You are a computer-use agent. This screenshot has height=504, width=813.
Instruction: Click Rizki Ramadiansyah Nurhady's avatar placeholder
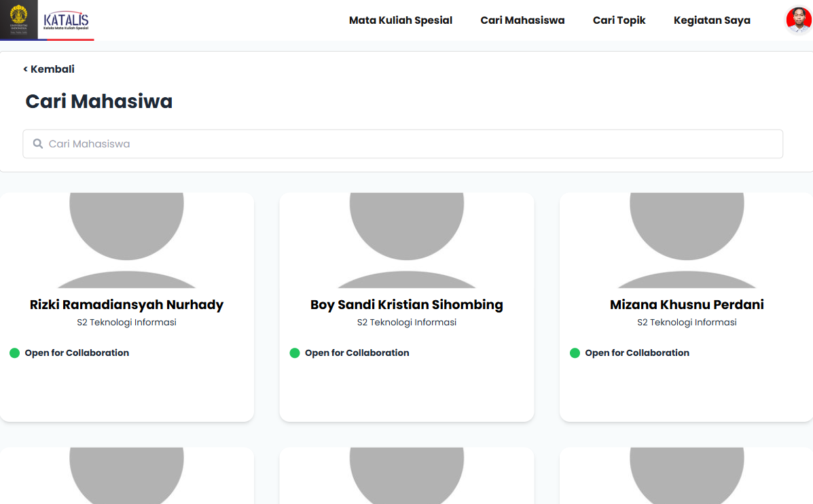coord(126,238)
